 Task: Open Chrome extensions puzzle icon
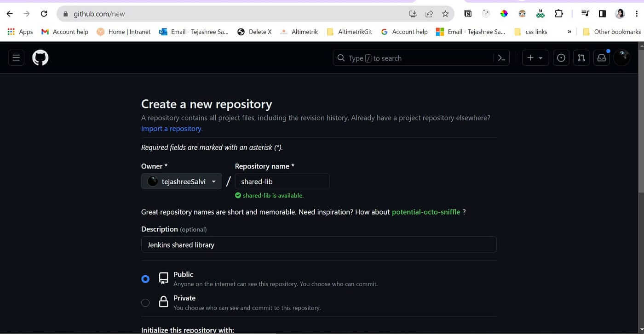pyautogui.click(x=559, y=14)
